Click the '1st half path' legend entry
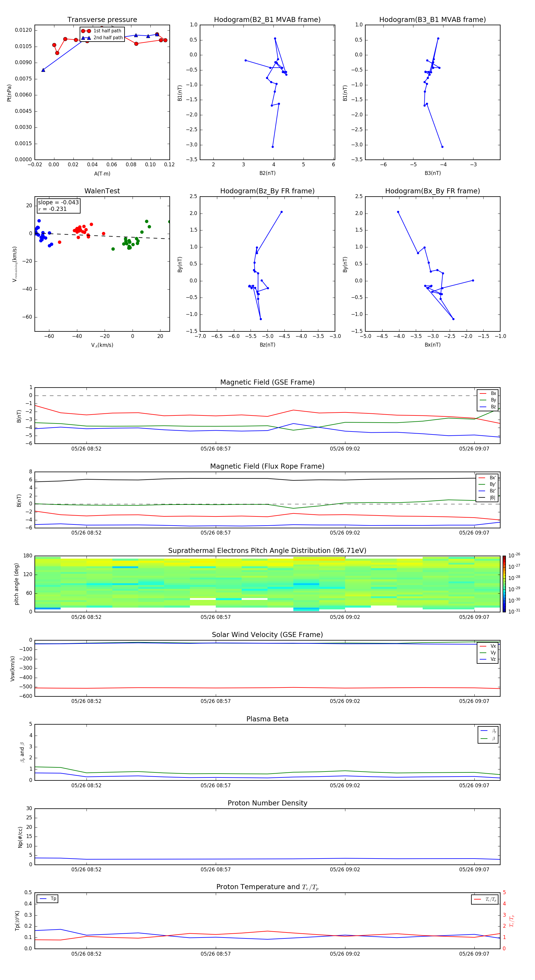 (102, 31)
